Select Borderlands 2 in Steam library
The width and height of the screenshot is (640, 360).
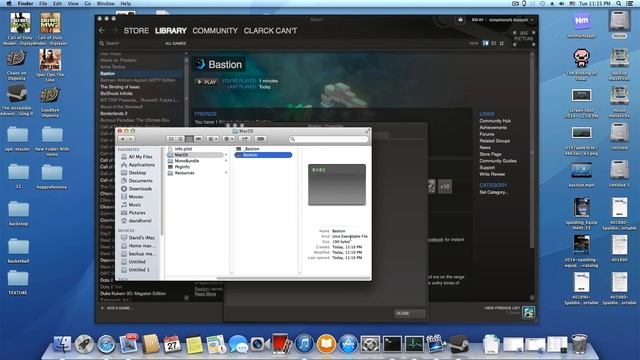pos(114,113)
